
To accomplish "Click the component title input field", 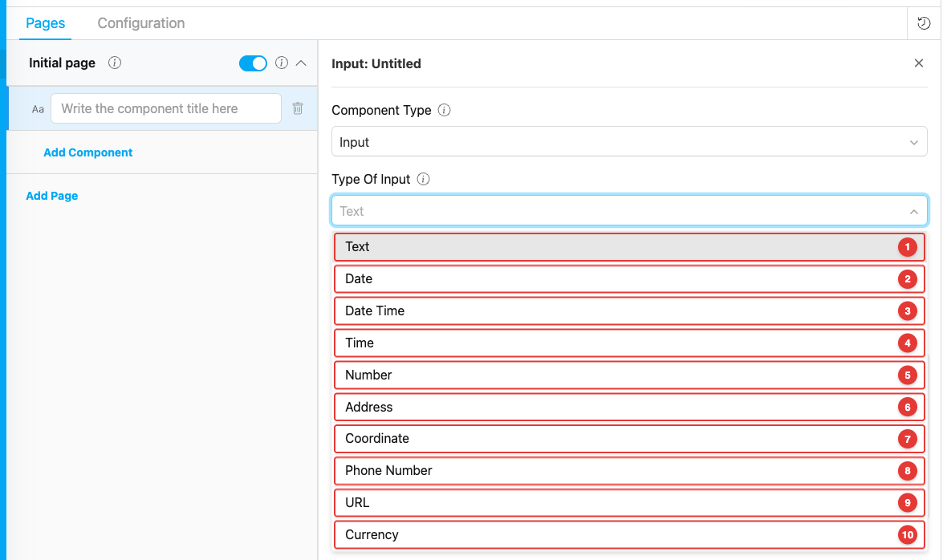I will [166, 108].
